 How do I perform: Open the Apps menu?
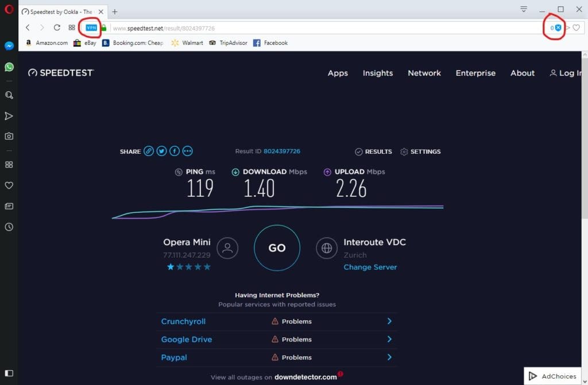click(338, 73)
